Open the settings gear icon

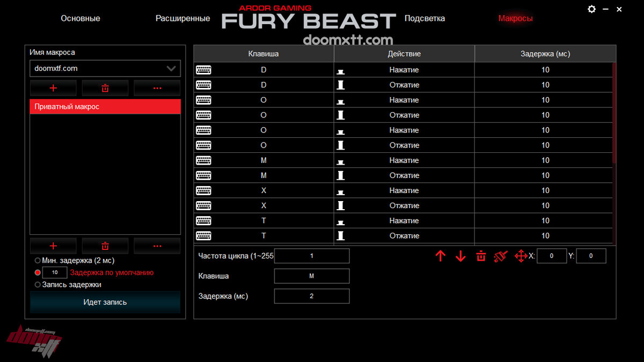click(x=592, y=9)
